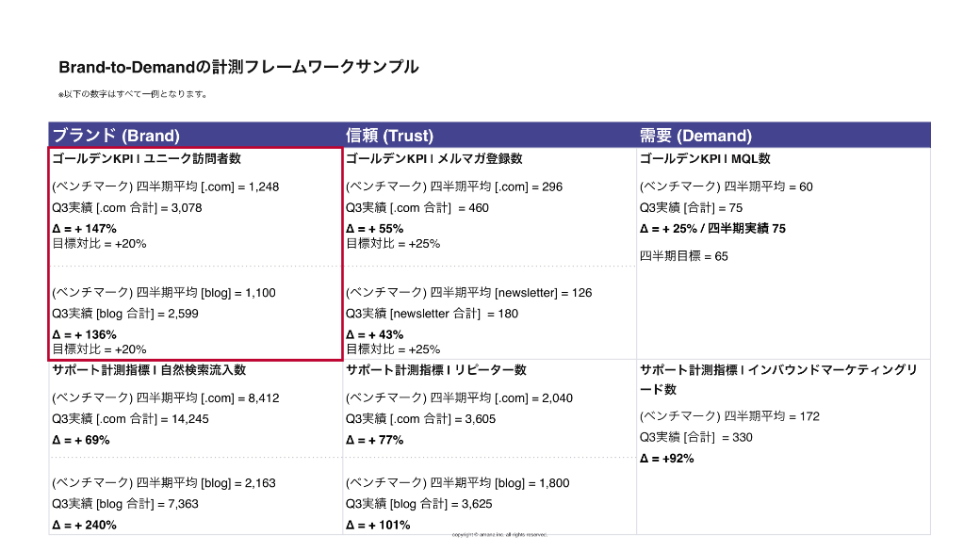The image size is (980, 551).
Task: Click the note '※以下の数字はすべて一例となります。'
Action: 133,94
